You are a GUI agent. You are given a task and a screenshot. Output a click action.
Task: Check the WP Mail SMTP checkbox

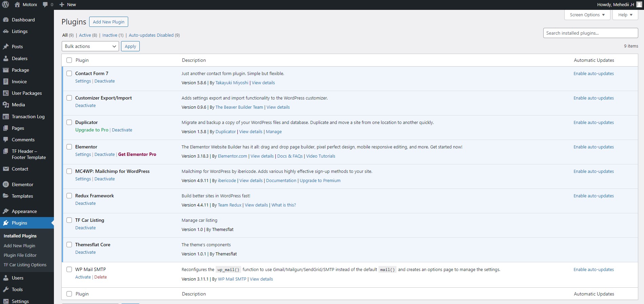pyautogui.click(x=69, y=269)
